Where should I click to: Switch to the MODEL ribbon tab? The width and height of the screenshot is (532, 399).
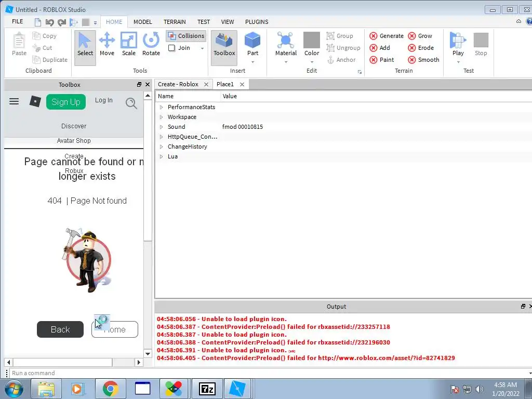(142, 22)
